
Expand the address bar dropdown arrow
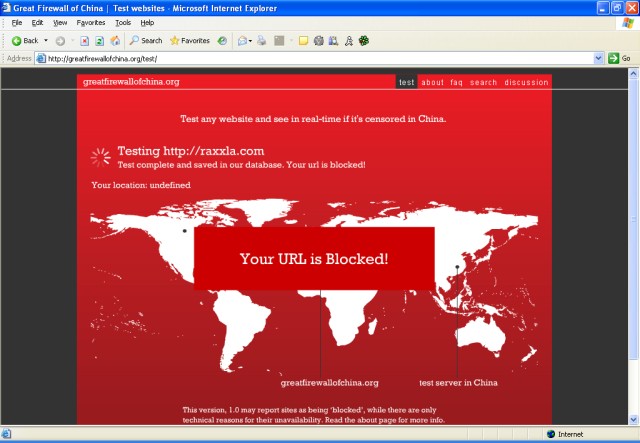pyautogui.click(x=598, y=58)
